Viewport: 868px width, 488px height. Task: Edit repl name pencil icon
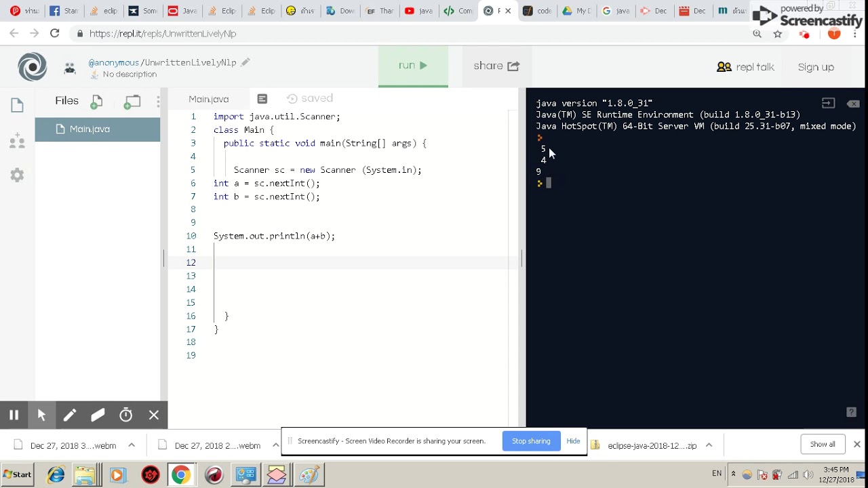coord(245,62)
